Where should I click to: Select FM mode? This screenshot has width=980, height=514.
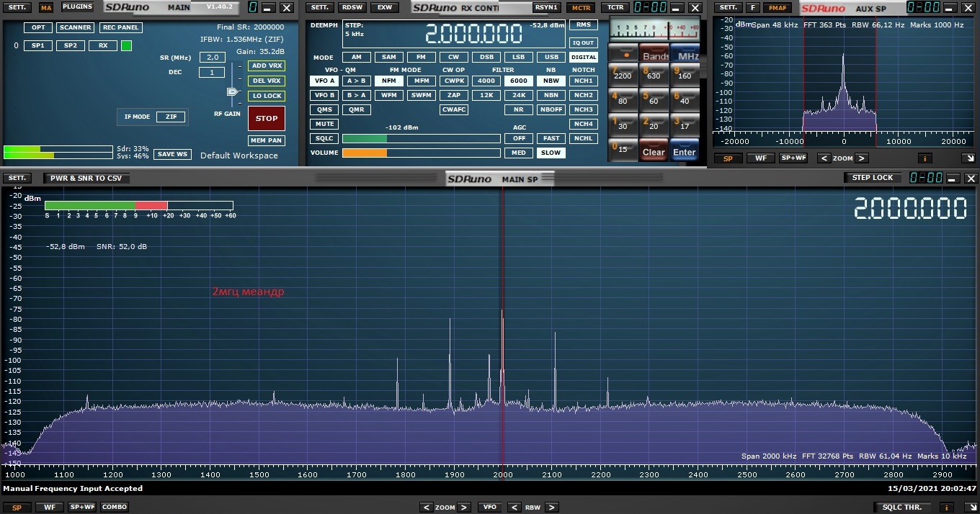pos(421,58)
